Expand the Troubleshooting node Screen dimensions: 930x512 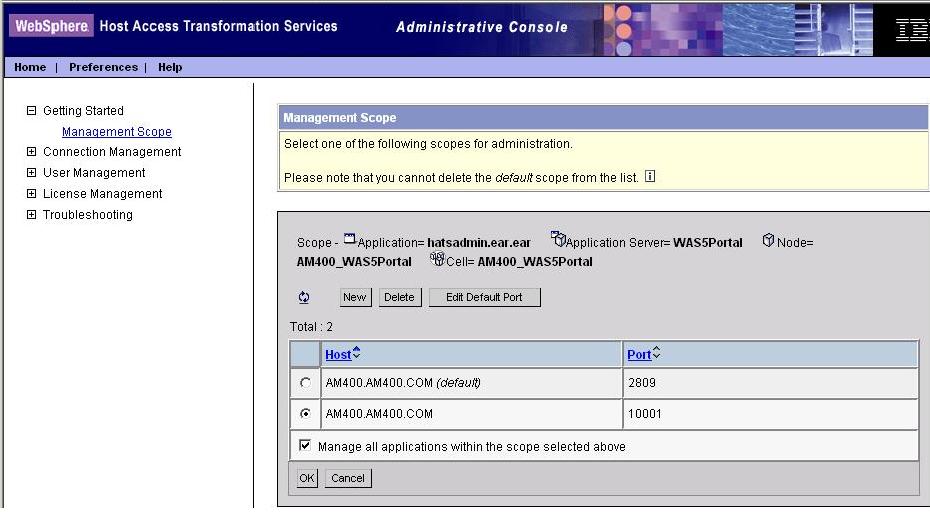[x=31, y=215]
